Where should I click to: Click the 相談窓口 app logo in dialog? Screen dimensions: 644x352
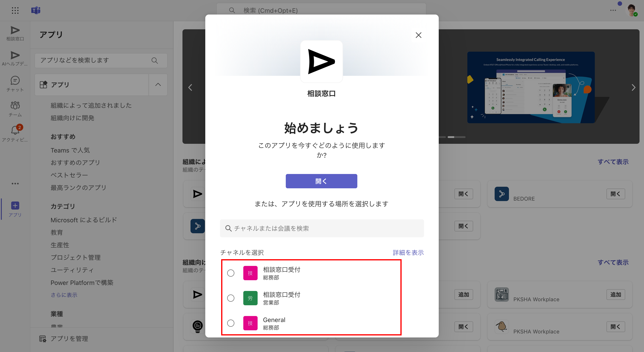(321, 61)
